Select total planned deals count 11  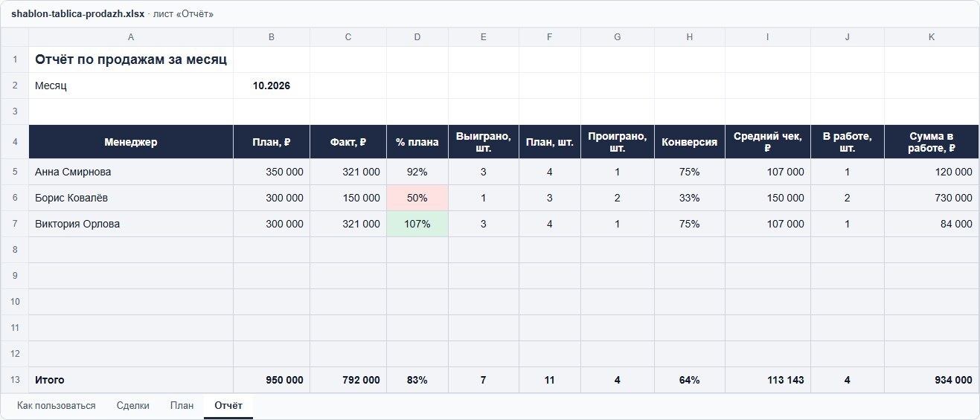[x=550, y=380]
